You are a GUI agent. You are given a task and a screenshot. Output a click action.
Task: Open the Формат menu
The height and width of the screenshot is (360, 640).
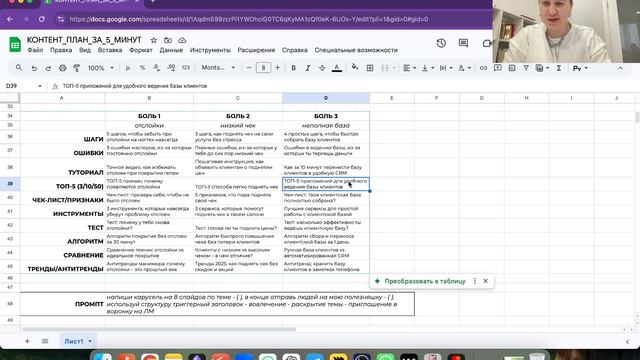(x=141, y=50)
